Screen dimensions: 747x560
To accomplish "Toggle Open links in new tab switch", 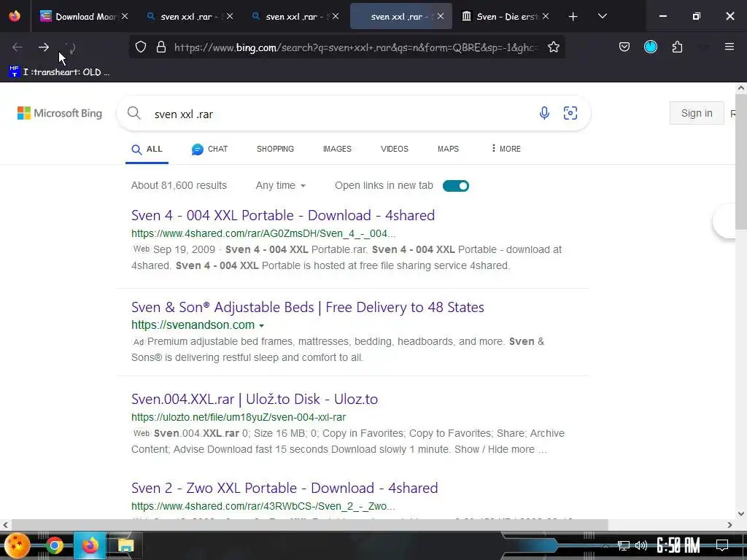I will tap(455, 186).
